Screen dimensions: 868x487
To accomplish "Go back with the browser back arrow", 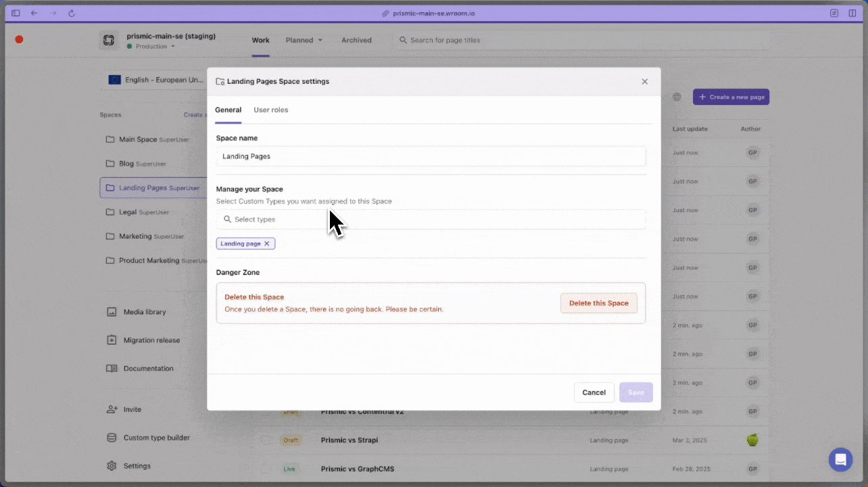I will coord(34,13).
